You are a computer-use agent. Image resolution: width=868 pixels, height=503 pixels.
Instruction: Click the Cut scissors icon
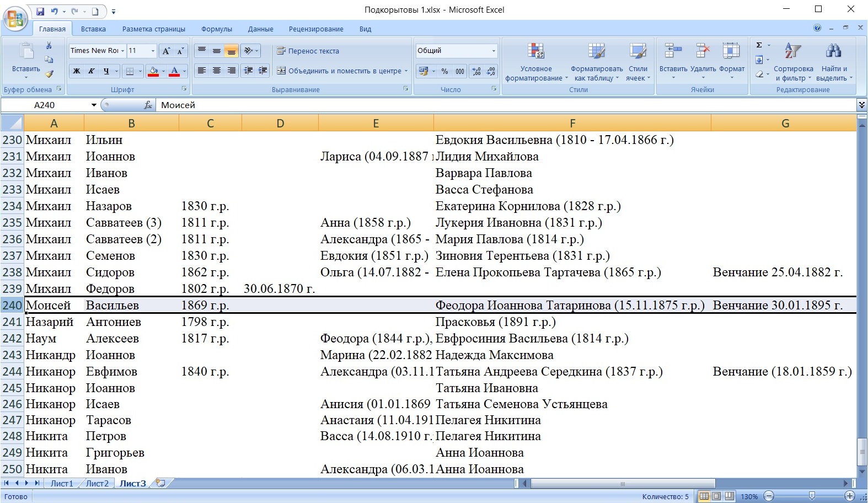(49, 46)
